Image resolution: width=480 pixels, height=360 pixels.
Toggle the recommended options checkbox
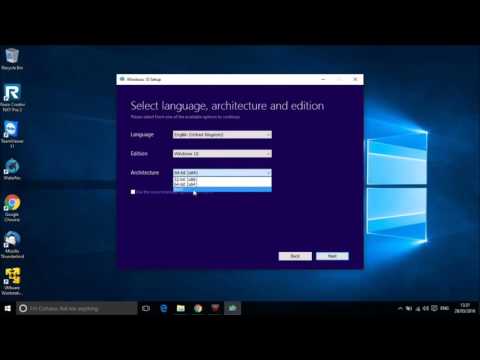[x=133, y=192]
